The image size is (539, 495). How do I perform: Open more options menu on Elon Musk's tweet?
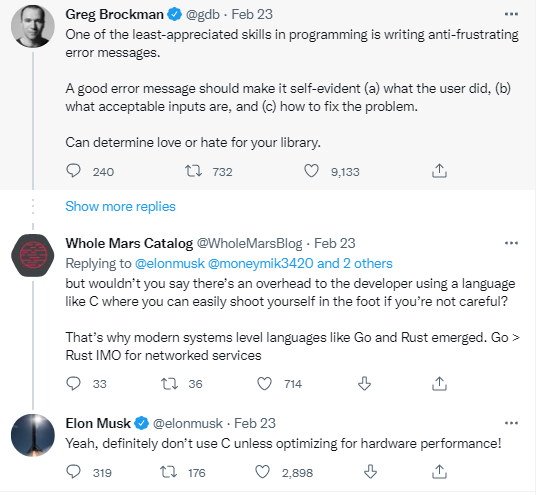[x=511, y=423]
